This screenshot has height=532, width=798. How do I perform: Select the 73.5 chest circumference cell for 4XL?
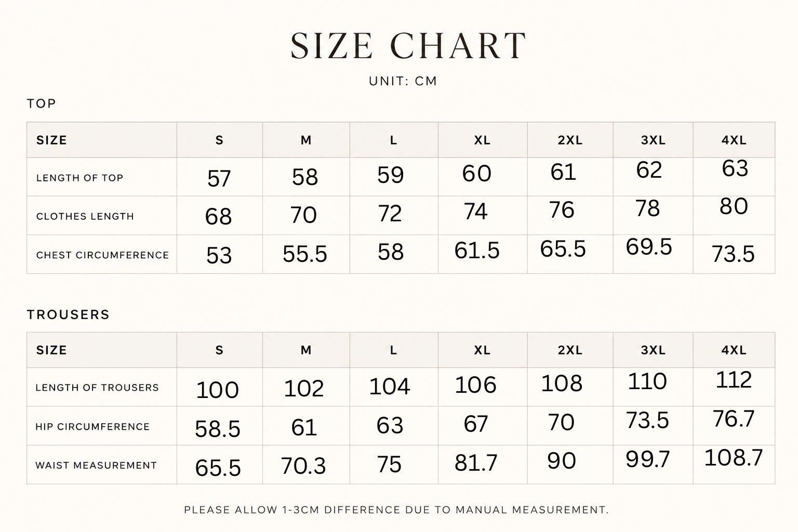(733, 254)
